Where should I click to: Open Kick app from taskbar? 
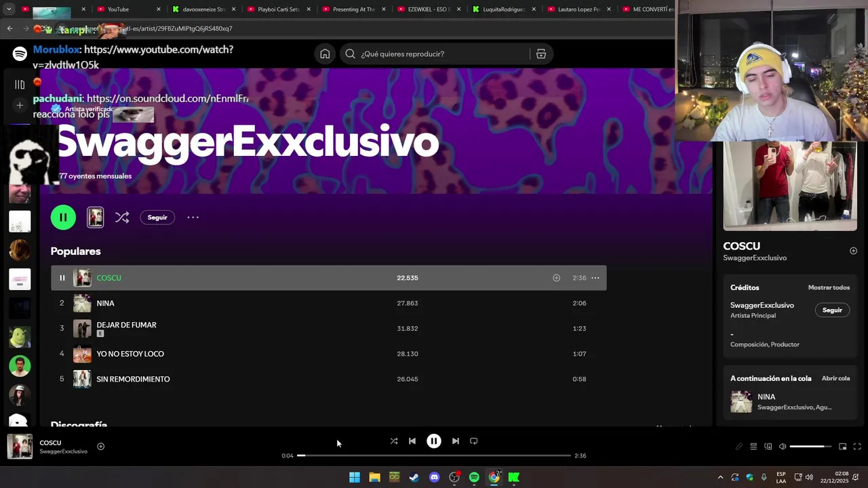(514, 477)
